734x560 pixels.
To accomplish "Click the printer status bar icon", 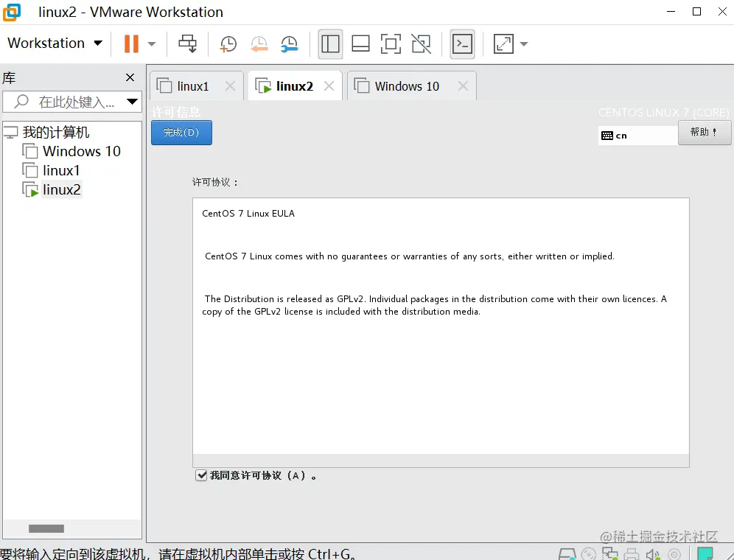I will (631, 554).
